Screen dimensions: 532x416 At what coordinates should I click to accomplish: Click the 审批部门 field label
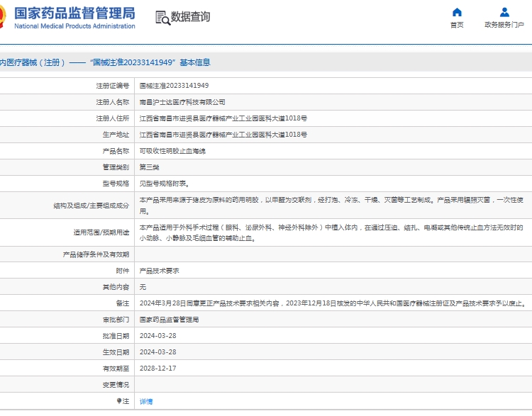pos(116,320)
